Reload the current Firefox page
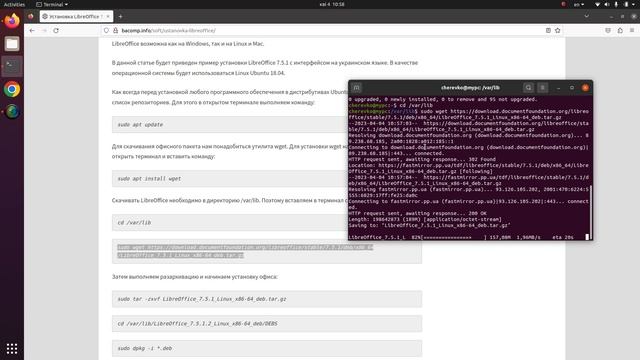640x360 pixels. (x=56, y=31)
